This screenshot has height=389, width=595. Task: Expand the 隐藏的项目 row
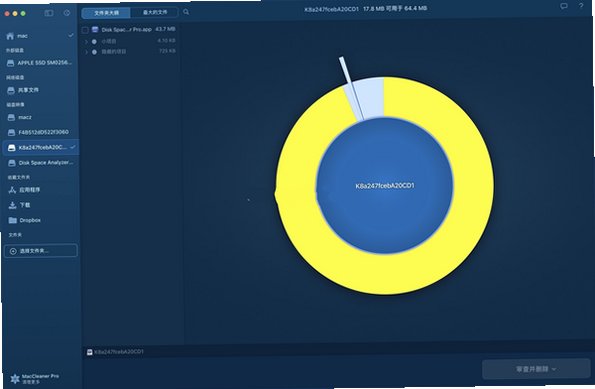click(86, 52)
